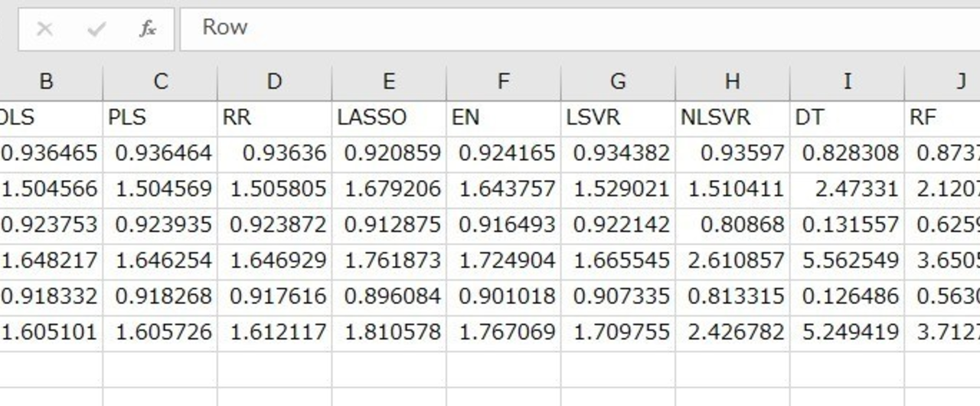Select column D header

tap(275, 81)
